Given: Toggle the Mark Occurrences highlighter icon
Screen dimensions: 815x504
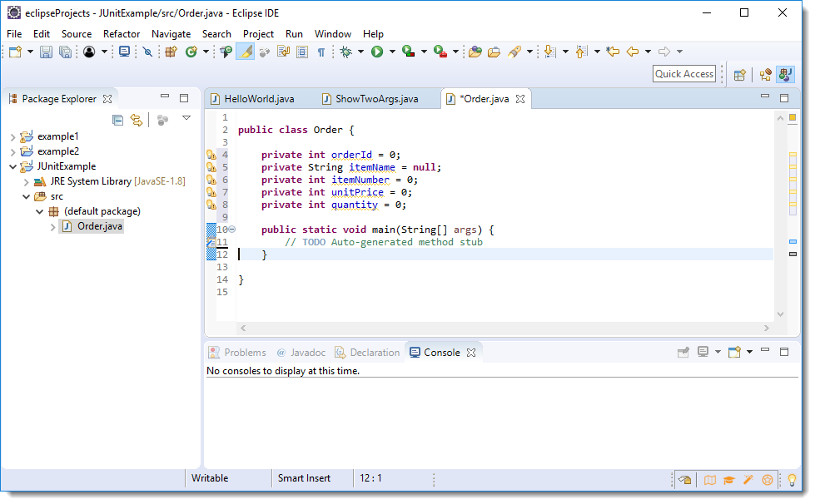Looking at the screenshot, I should tap(246, 52).
